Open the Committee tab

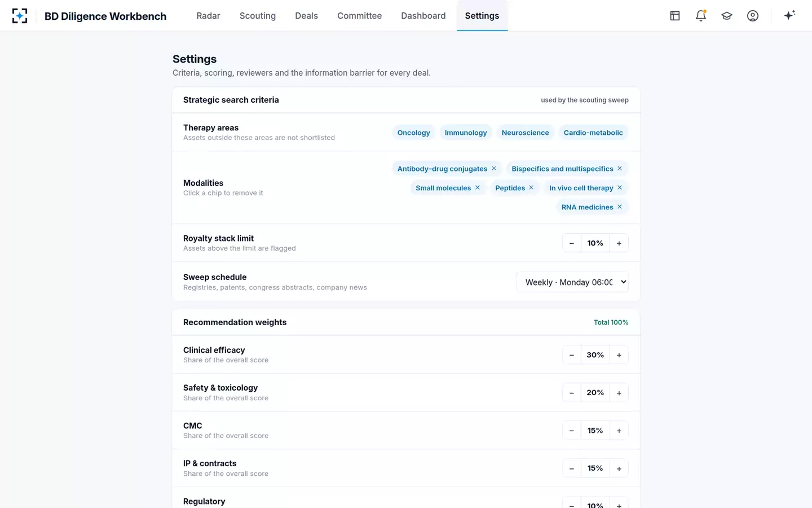(360, 16)
